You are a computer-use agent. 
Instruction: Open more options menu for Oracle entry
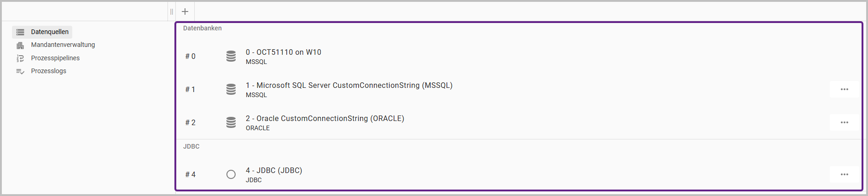point(844,122)
